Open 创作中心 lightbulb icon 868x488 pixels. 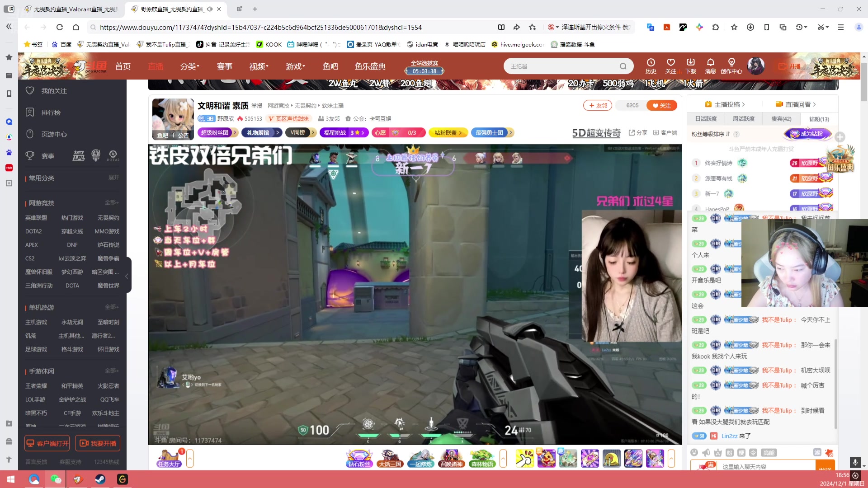point(731,63)
